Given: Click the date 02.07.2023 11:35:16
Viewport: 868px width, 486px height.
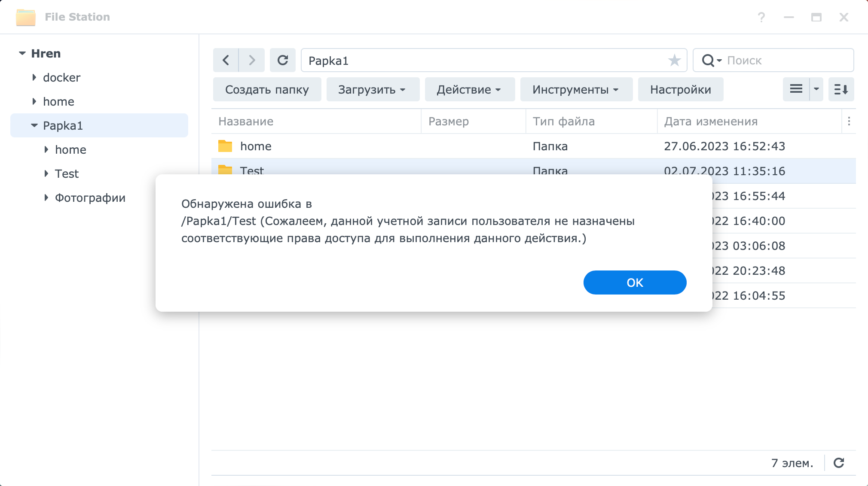Looking at the screenshot, I should (x=724, y=171).
